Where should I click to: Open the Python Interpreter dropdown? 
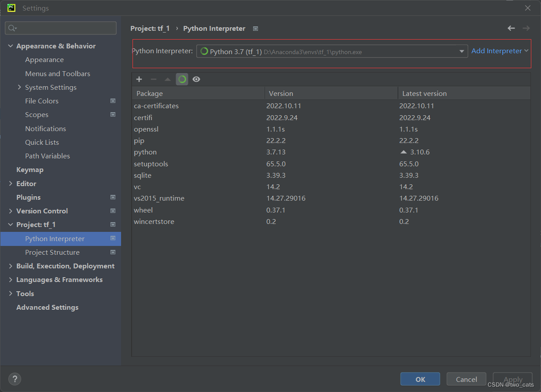(x=332, y=51)
